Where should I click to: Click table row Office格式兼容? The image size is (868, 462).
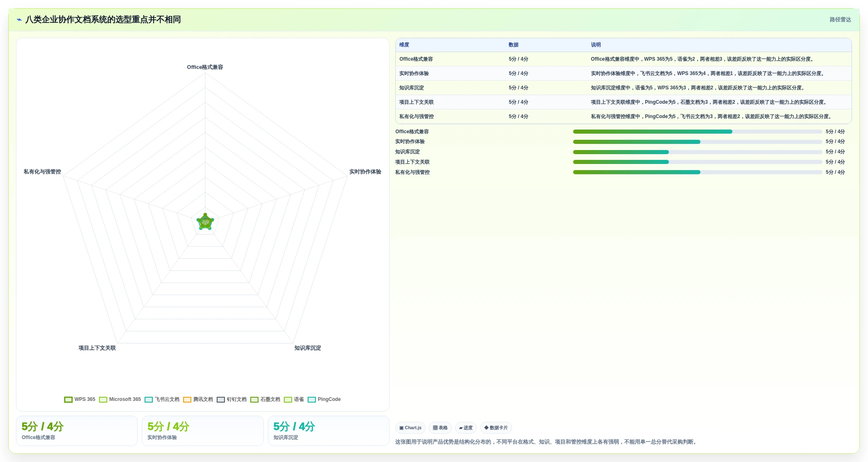[x=623, y=59]
